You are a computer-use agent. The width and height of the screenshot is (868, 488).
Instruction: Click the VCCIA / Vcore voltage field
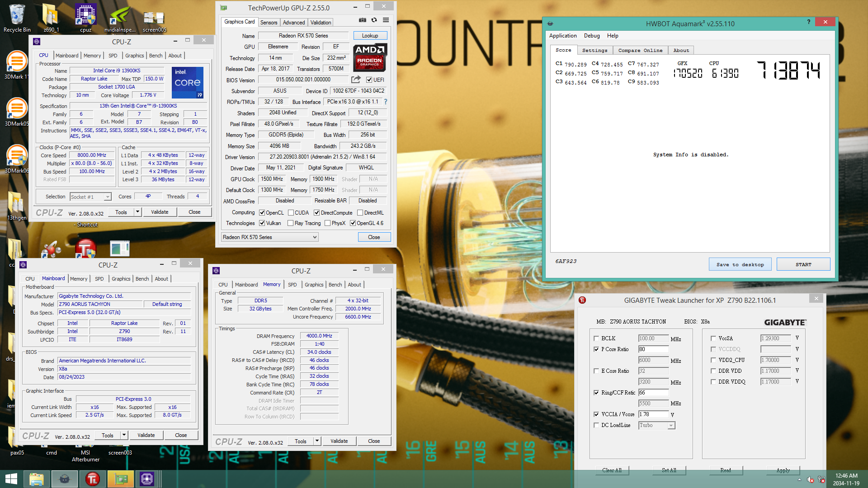click(x=653, y=414)
